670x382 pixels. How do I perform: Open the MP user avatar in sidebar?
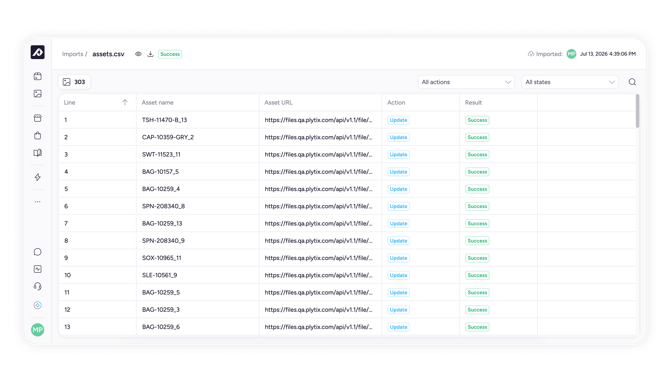[38, 329]
